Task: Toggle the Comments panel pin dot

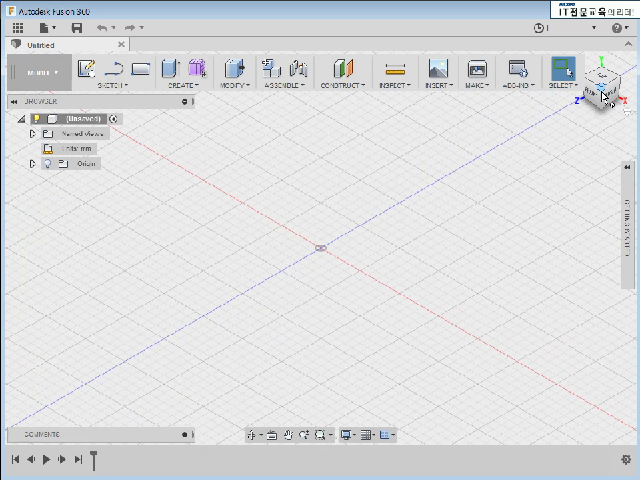Action: click(184, 435)
